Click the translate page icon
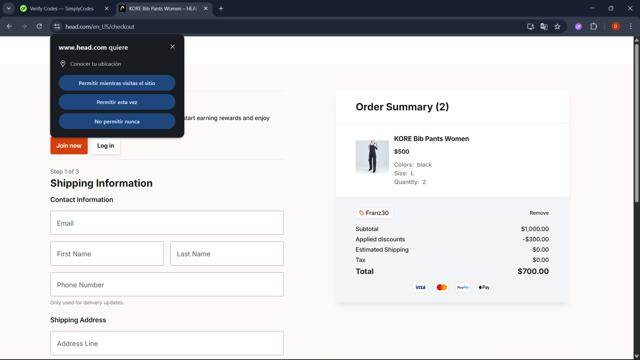Screen dimensions: 640x360 (544, 27)
